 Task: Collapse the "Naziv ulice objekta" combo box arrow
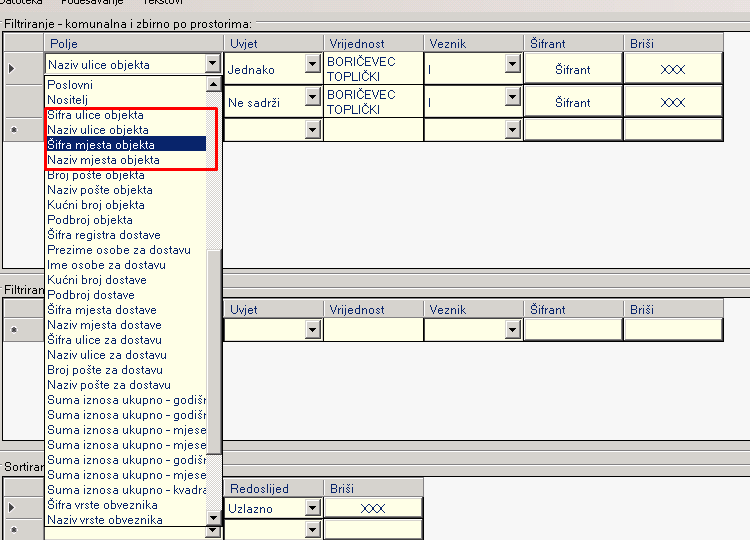point(212,65)
